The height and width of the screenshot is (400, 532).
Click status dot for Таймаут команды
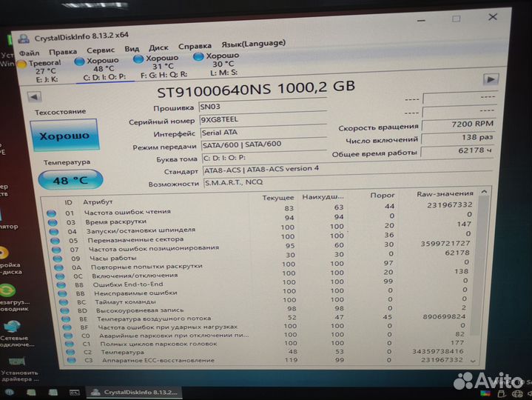[64, 302]
